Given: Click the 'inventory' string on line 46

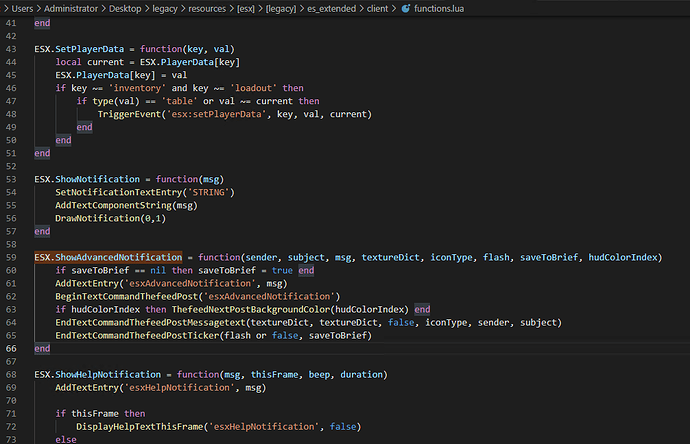Looking at the screenshot, I should coord(137,88).
